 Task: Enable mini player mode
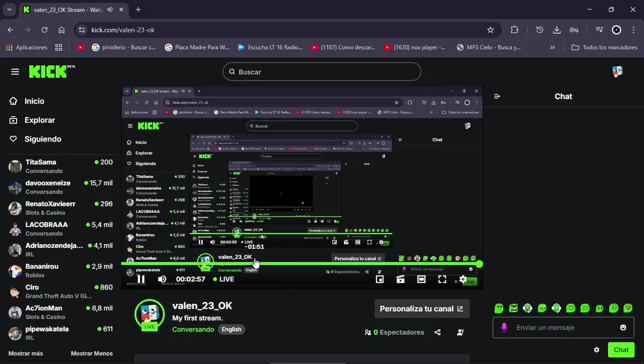(380, 279)
